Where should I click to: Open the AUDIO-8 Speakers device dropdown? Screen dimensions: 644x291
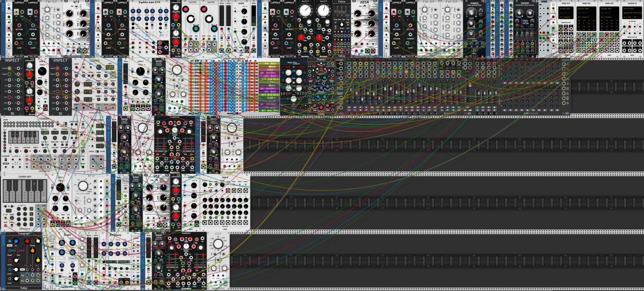tap(631, 12)
